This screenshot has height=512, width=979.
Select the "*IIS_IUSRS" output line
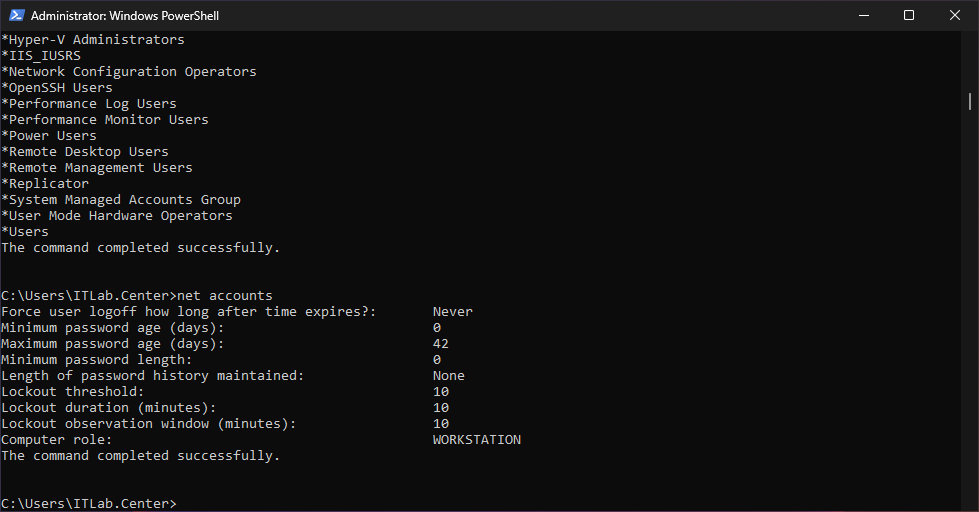(x=41, y=56)
